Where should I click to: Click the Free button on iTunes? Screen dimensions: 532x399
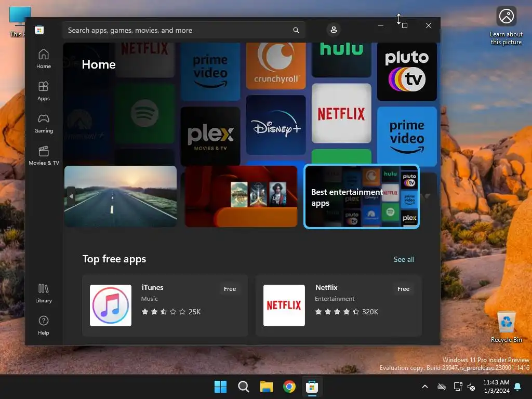click(230, 289)
